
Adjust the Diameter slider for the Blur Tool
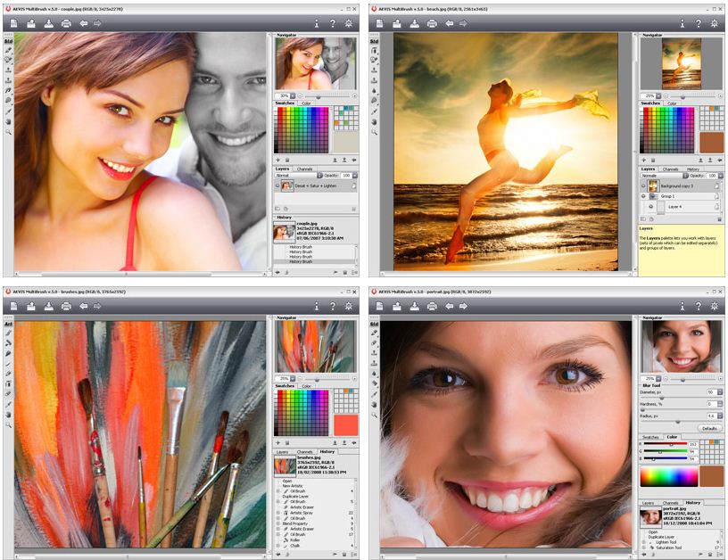[x=662, y=398]
